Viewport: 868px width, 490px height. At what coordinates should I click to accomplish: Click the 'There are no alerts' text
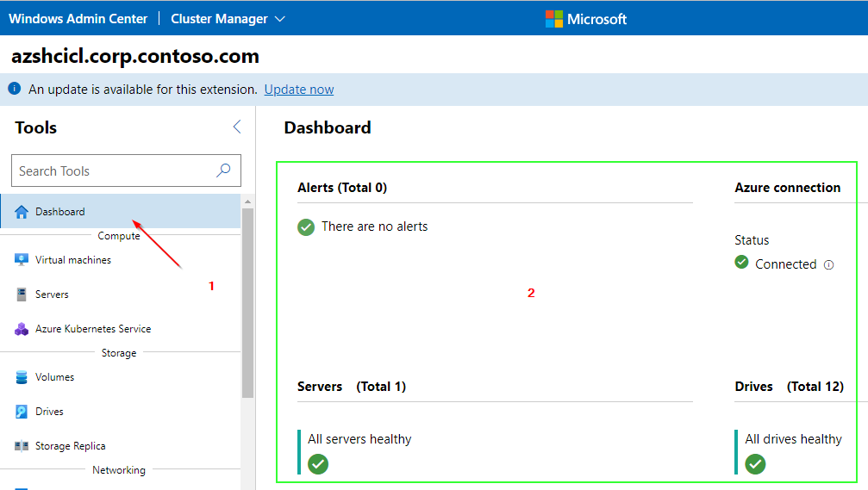click(x=375, y=226)
